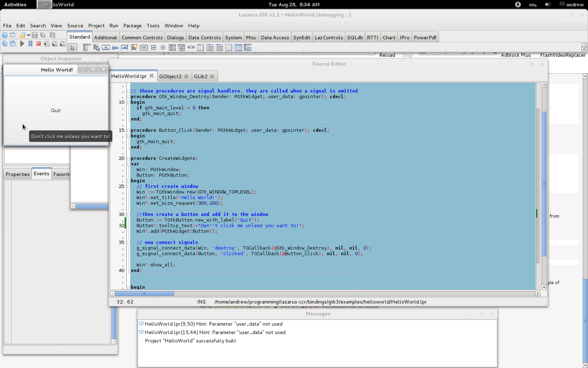
Task: Pick the TPanel component icon
Action: tap(229, 47)
